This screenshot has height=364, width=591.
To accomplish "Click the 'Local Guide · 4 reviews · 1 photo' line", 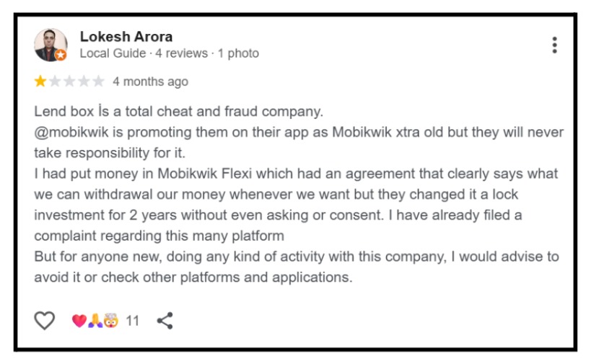I will coord(169,53).
